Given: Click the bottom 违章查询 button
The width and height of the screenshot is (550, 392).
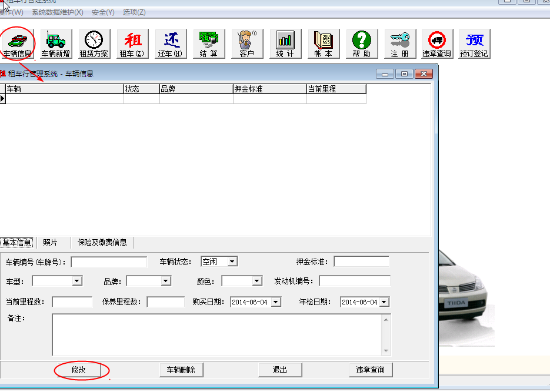Looking at the screenshot, I should [371, 370].
